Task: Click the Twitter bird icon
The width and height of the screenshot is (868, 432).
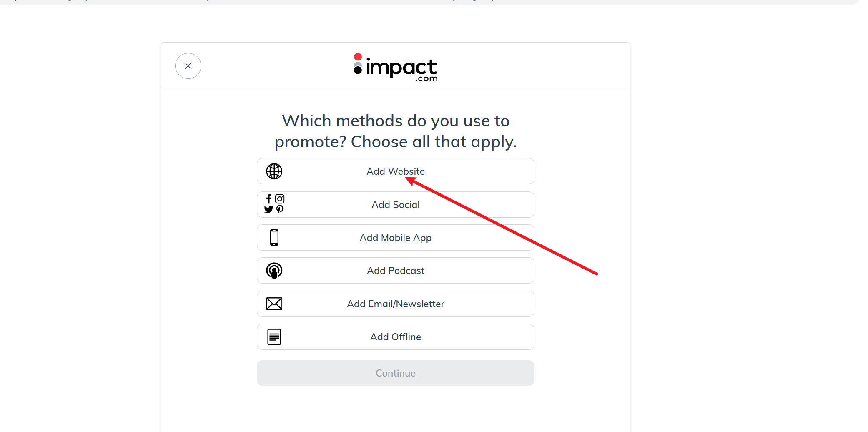Action: click(x=269, y=209)
